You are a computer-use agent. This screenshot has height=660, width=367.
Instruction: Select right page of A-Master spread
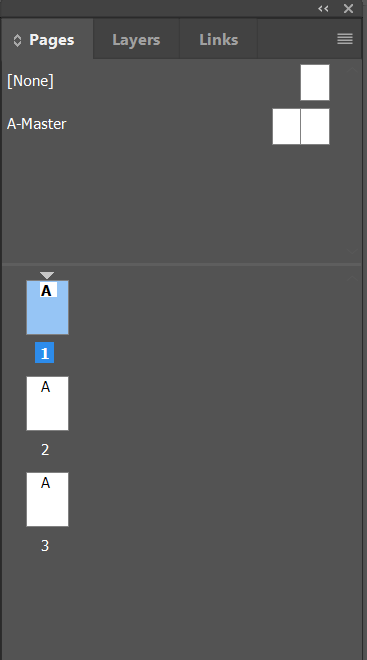(x=315, y=127)
